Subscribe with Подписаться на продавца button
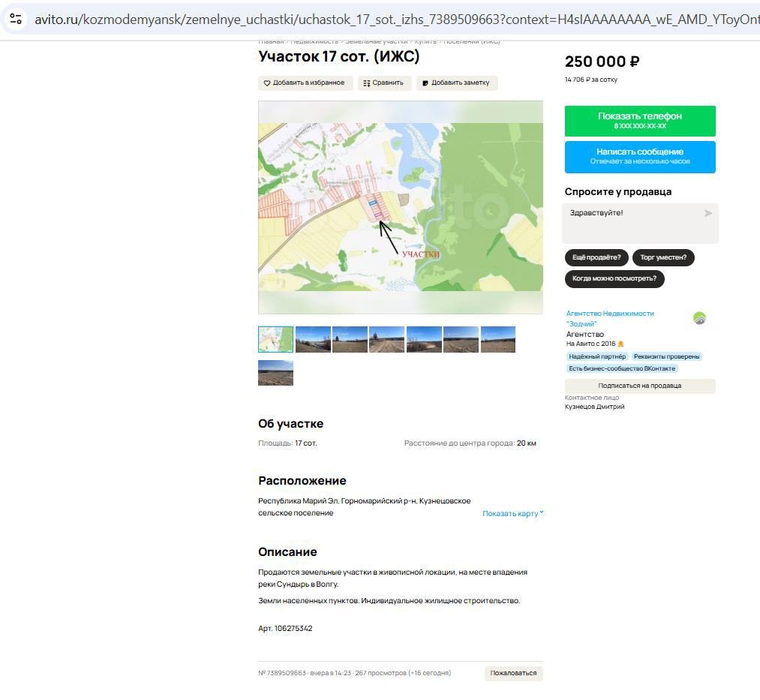The width and height of the screenshot is (760, 700). tap(640, 386)
